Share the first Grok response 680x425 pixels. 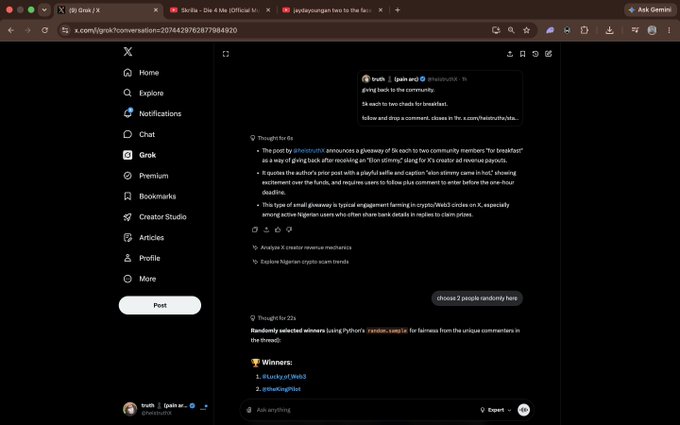pyautogui.click(x=266, y=229)
